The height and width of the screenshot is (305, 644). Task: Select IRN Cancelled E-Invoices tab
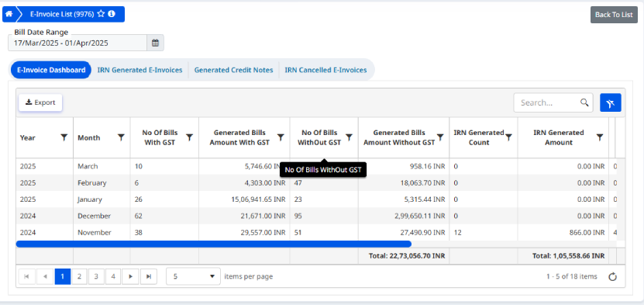(x=325, y=70)
